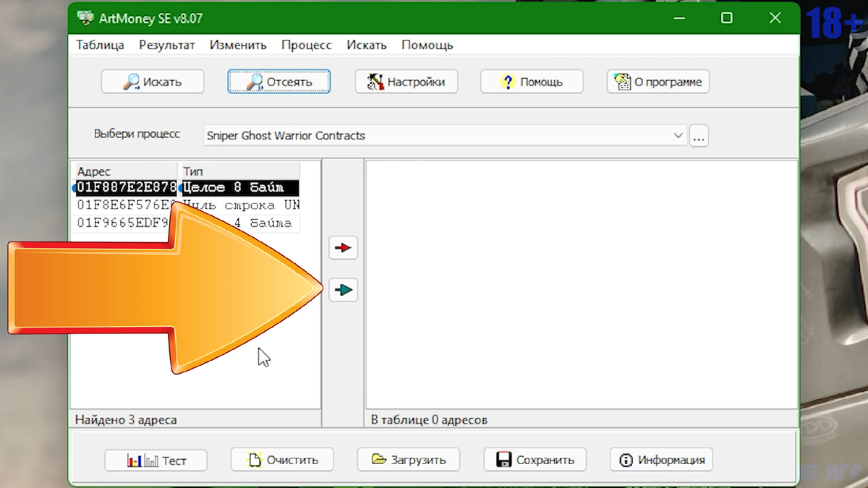The height and width of the screenshot is (488, 868).
Task: Select the Целое 8 байт type cell
Action: (x=239, y=188)
